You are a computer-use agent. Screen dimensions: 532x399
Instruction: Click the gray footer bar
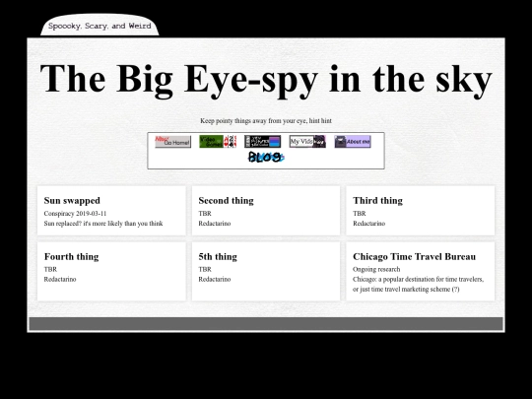[266, 324]
